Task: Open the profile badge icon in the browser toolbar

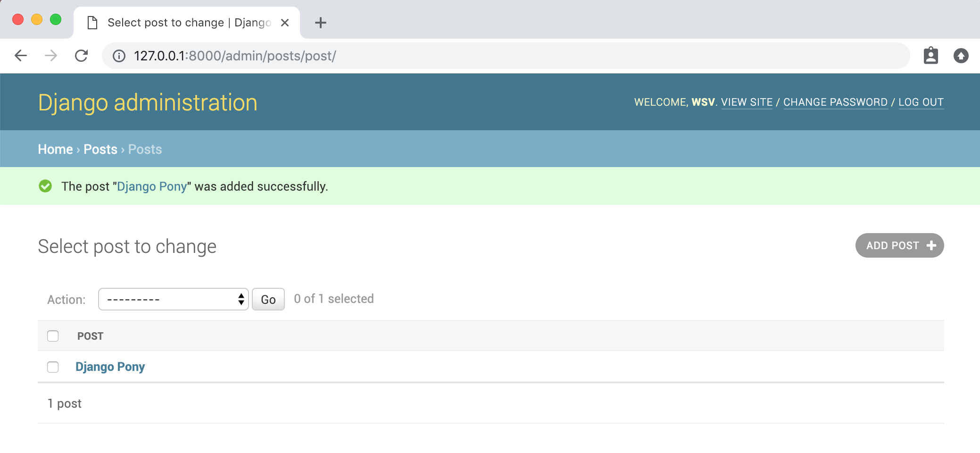Action: pos(930,56)
